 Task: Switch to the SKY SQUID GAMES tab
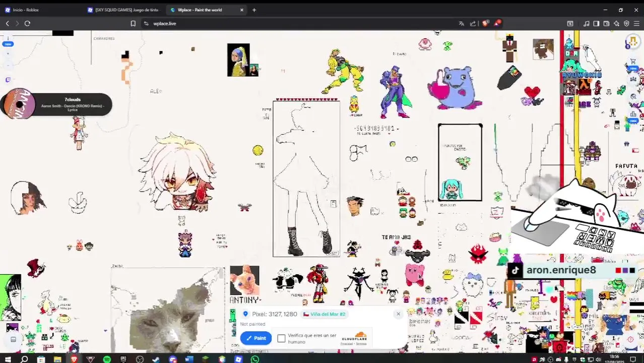123,10
